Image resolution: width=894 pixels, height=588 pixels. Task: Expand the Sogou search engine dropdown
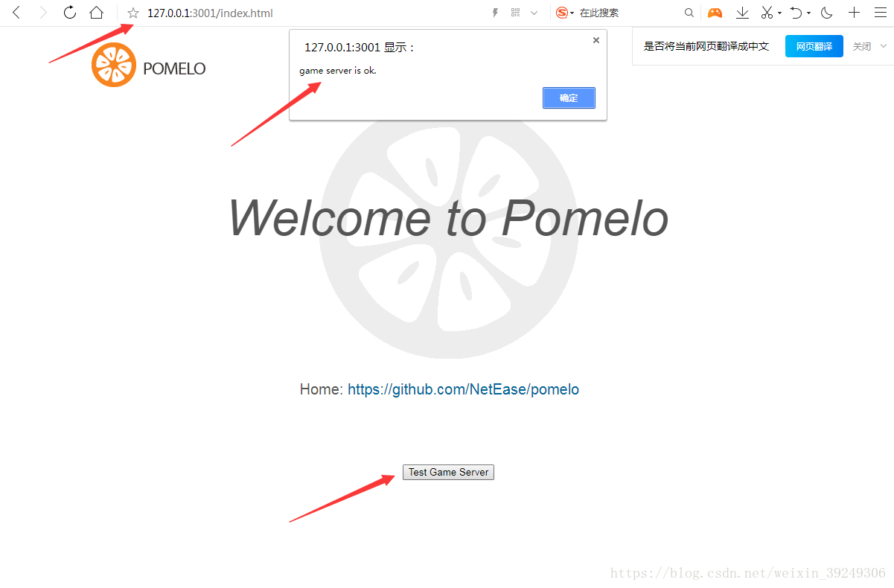click(x=572, y=13)
